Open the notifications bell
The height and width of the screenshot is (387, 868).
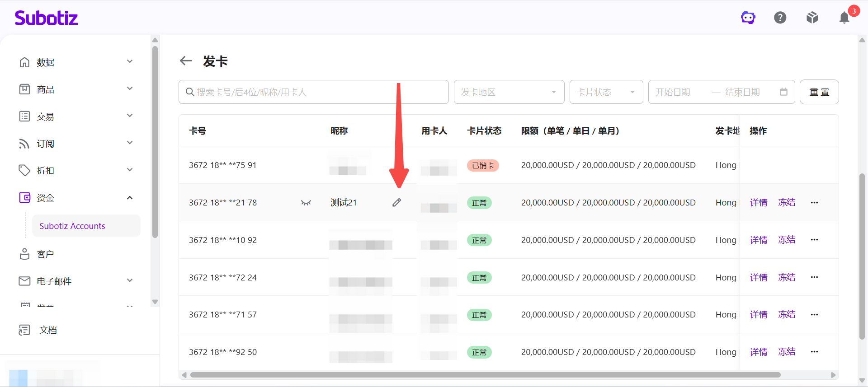(x=844, y=18)
